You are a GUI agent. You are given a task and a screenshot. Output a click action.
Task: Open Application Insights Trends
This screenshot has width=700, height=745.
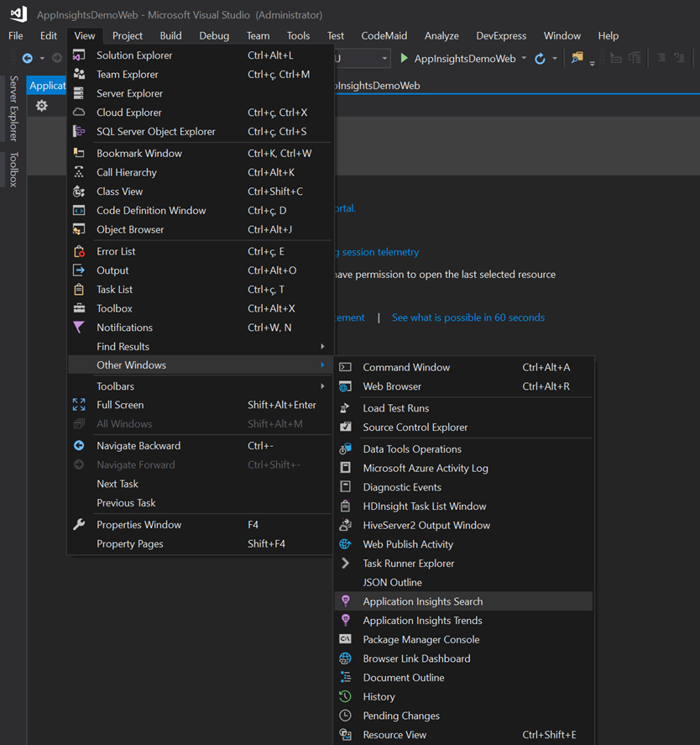coord(463,620)
